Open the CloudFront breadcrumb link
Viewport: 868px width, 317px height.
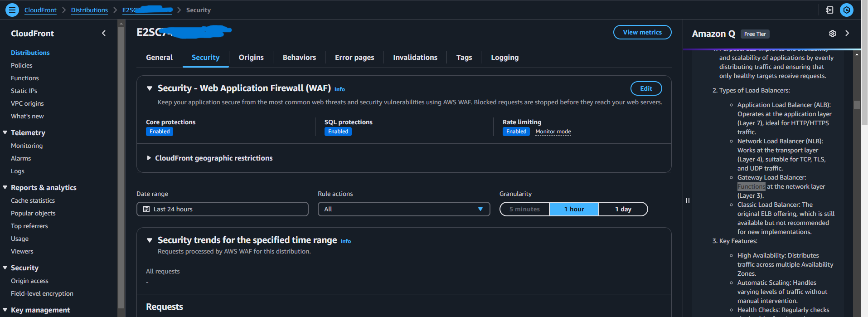click(40, 10)
